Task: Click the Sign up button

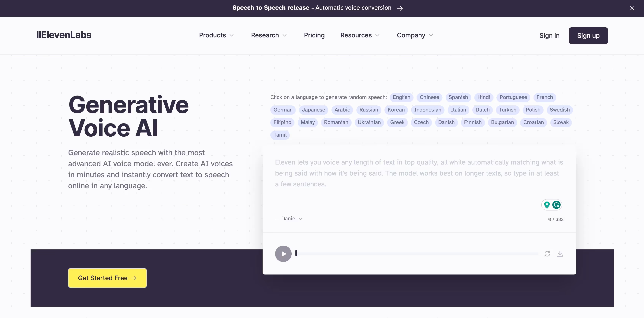Action: [588, 36]
